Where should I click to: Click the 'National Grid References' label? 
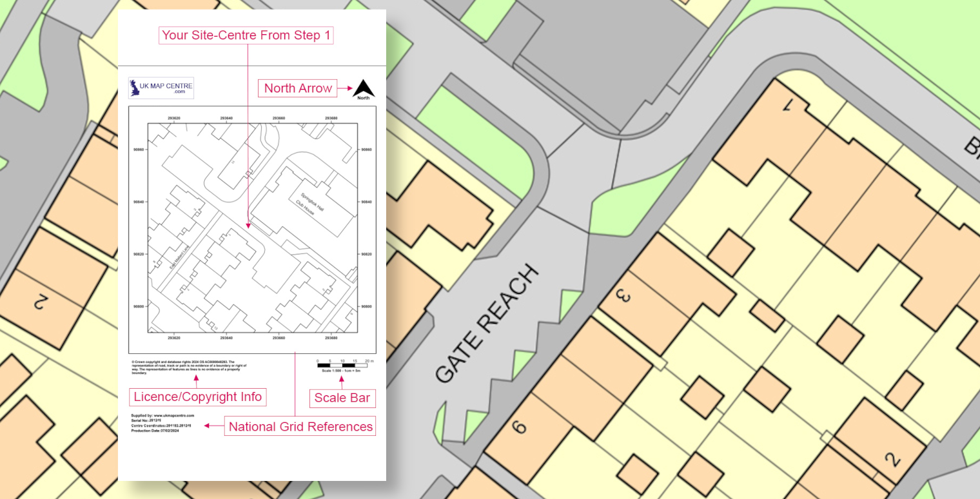[x=300, y=426]
